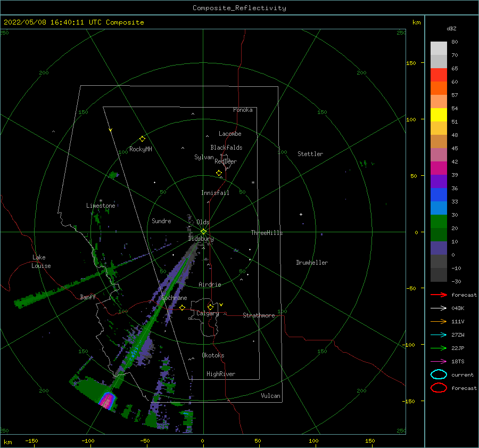Click the Sundre label
Image resolution: width=479 pixels, height=448 pixels.
(x=161, y=221)
